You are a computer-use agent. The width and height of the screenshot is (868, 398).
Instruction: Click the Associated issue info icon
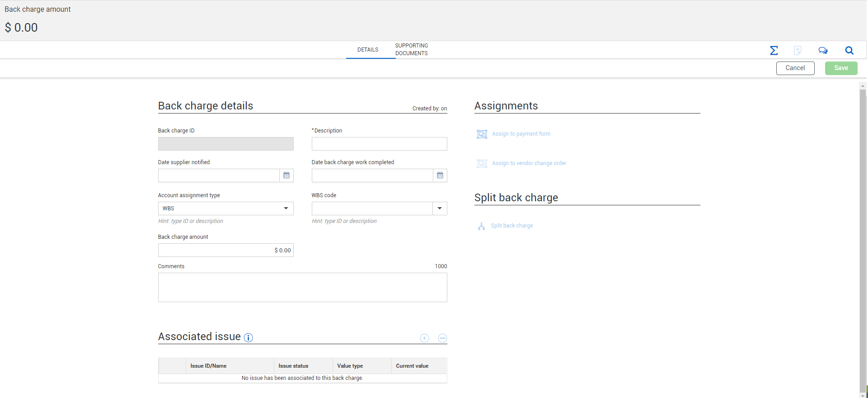pyautogui.click(x=249, y=338)
